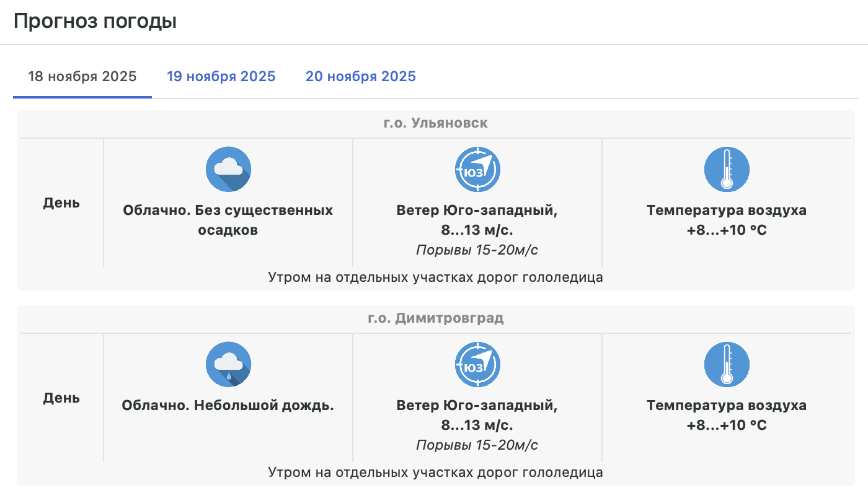This screenshot has width=868, height=498.
Task: Click the thermometer icon in Ульяновск forecast
Action: [727, 169]
